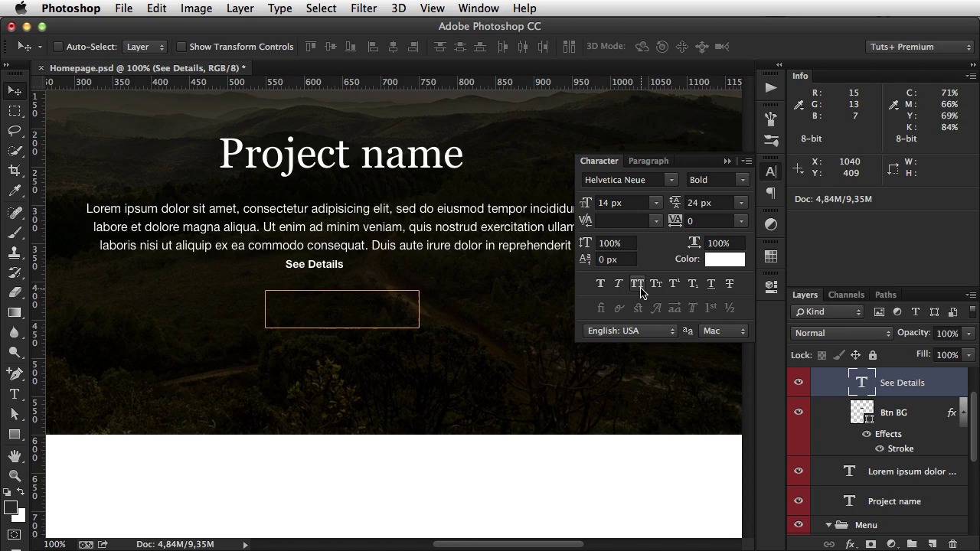Select the Crop tool
Viewport: 980px width, 551px height.
pyautogui.click(x=15, y=171)
